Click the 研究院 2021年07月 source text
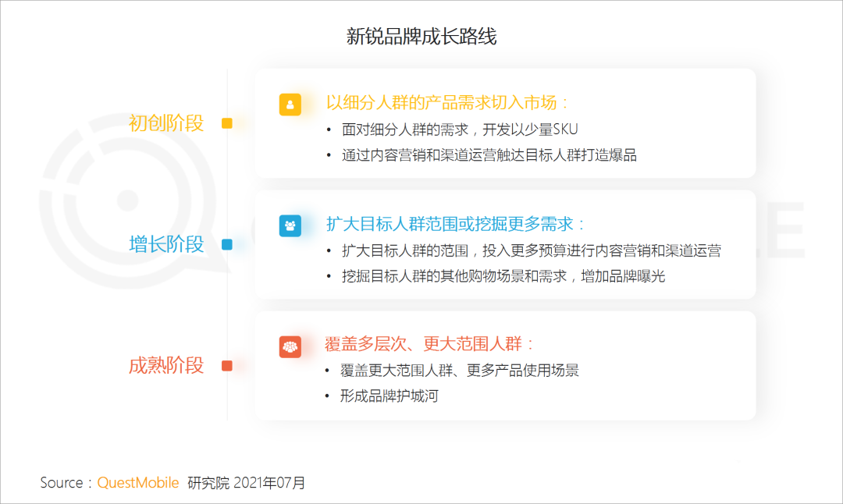 (247, 483)
